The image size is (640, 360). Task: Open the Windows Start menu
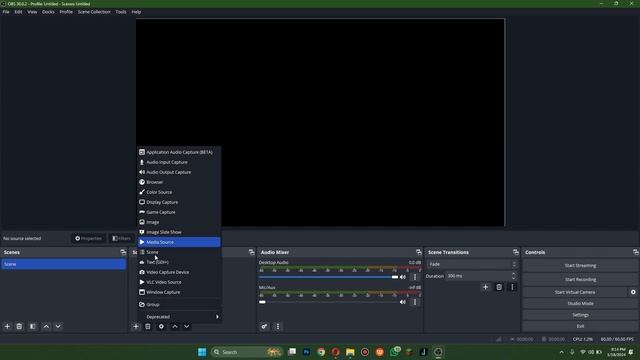[x=202, y=352]
